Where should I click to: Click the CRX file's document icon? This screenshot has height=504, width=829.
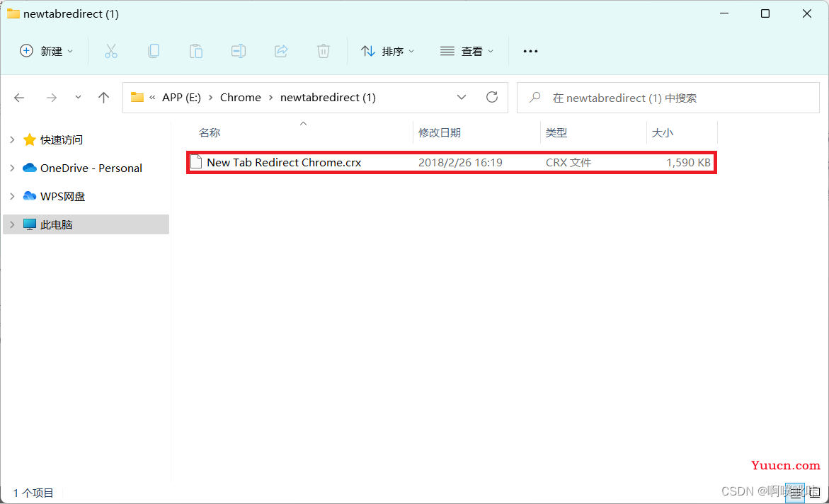196,162
